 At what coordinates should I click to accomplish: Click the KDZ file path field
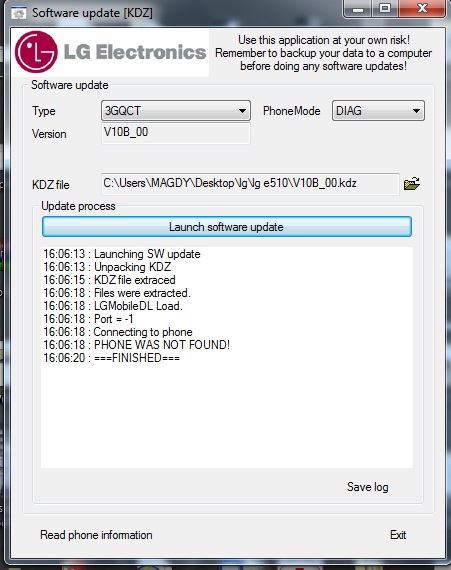click(x=250, y=184)
